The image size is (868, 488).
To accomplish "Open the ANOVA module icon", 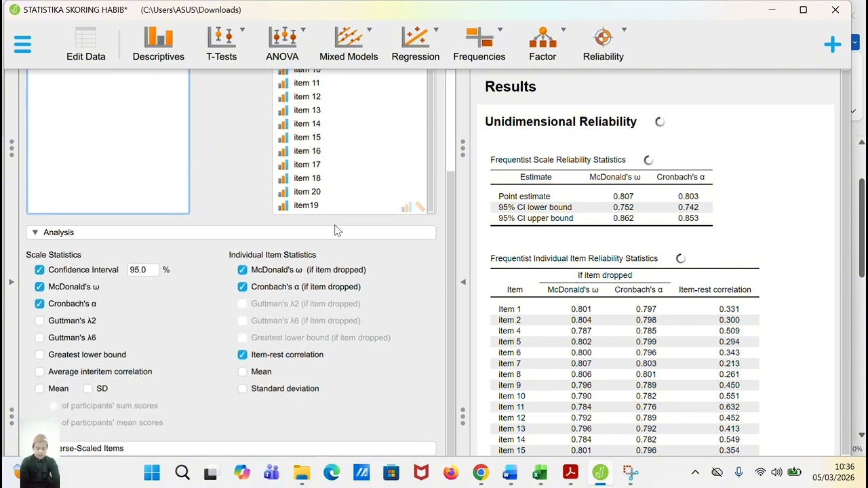I will click(282, 45).
